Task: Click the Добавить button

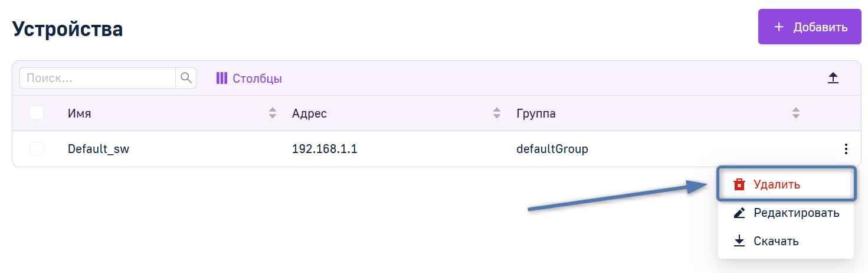Action: [810, 27]
